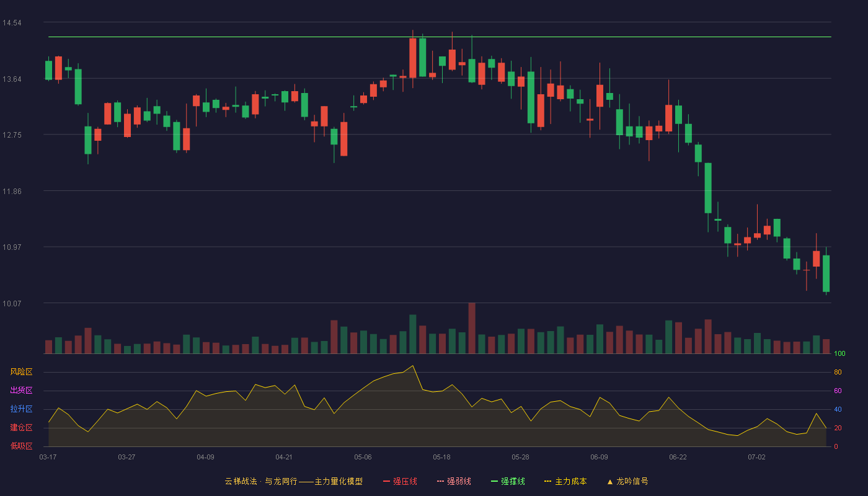
Task: Click the 06-22 date label
Action: tap(678, 457)
